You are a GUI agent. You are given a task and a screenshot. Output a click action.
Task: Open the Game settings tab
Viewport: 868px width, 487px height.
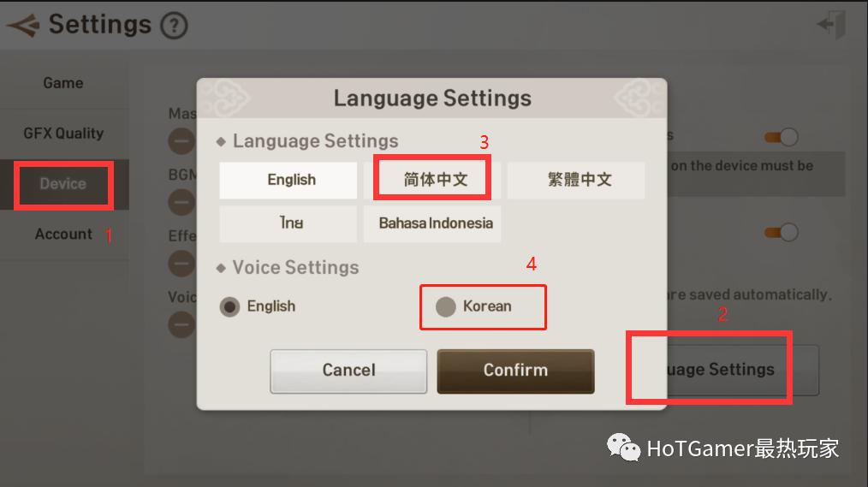pos(63,83)
